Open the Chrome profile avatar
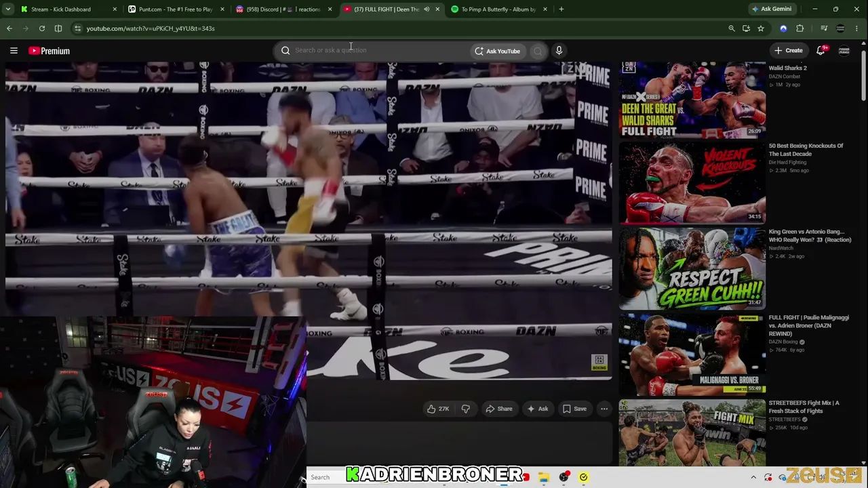Screen dimensions: 868x488 point(841,28)
